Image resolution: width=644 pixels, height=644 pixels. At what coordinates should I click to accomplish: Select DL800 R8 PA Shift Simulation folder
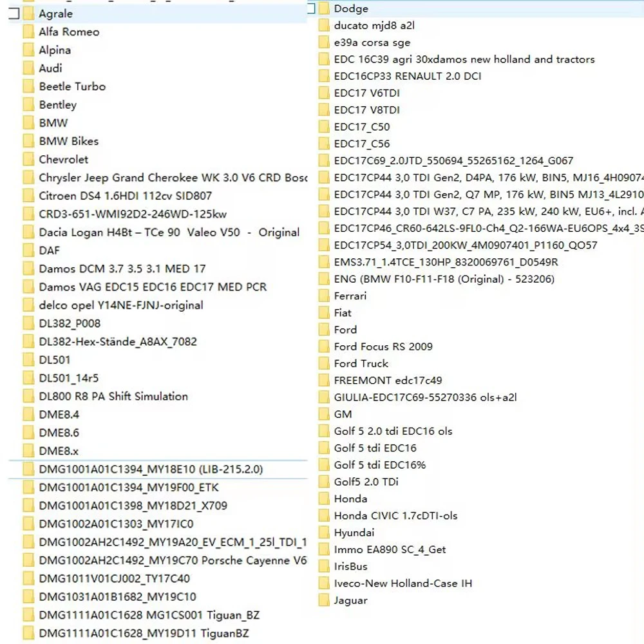click(x=113, y=396)
